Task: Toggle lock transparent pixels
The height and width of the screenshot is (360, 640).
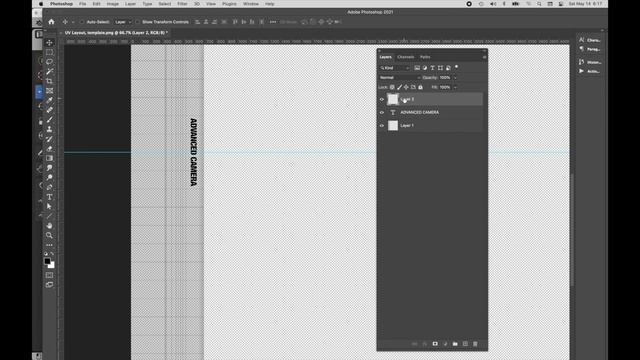Action: [392, 87]
